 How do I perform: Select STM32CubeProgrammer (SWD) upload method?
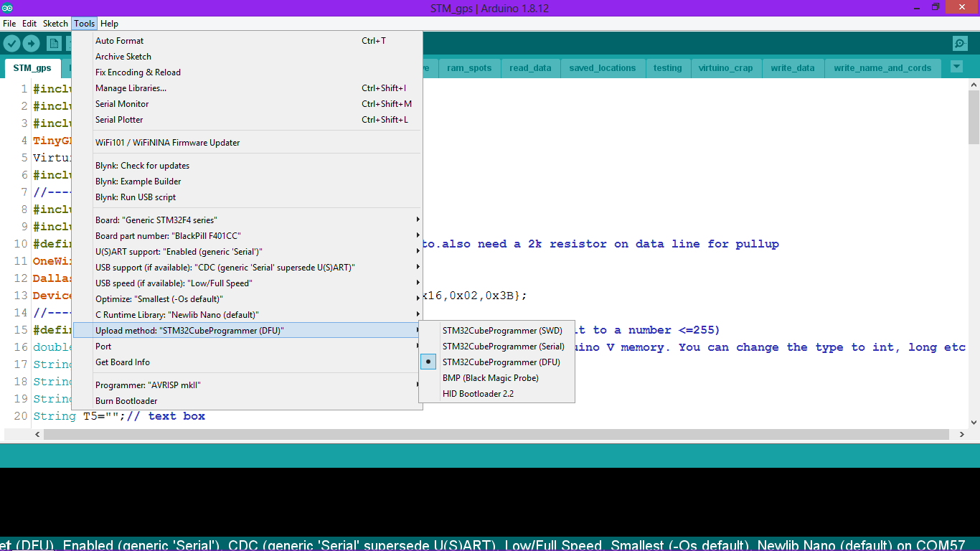496,331
